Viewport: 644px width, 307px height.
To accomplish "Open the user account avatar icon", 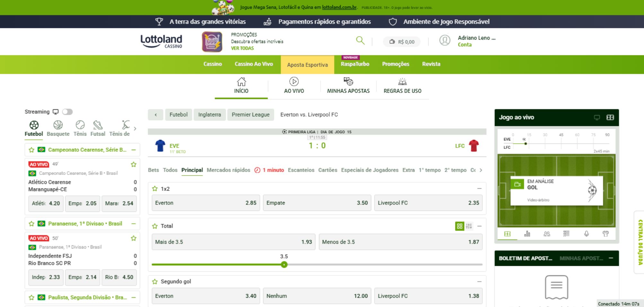I will [x=445, y=41].
